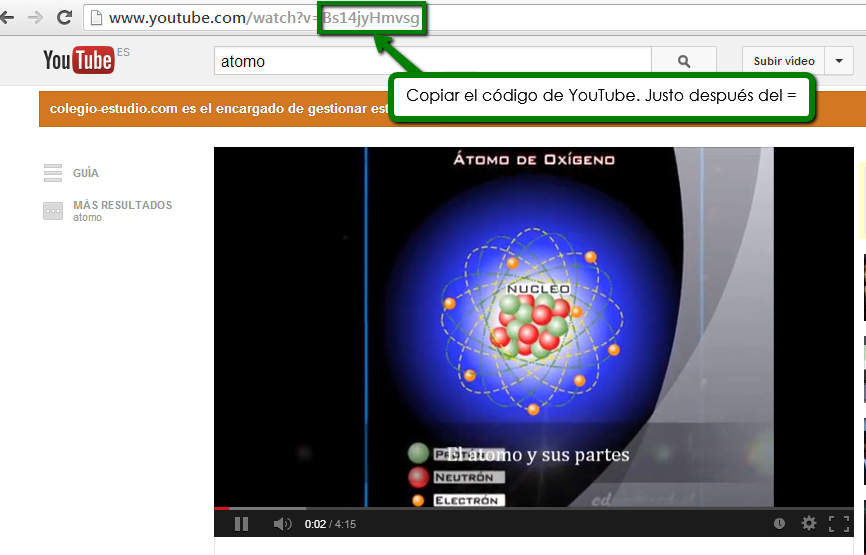This screenshot has width=866, height=555.
Task: Click the magnifier search button
Action: point(684,61)
